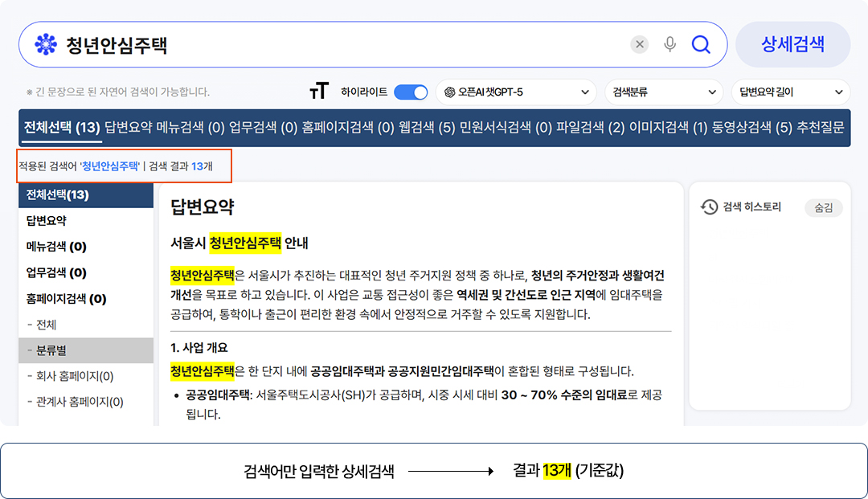Open the 답변요약 길이 dropdown

pyautogui.click(x=791, y=92)
